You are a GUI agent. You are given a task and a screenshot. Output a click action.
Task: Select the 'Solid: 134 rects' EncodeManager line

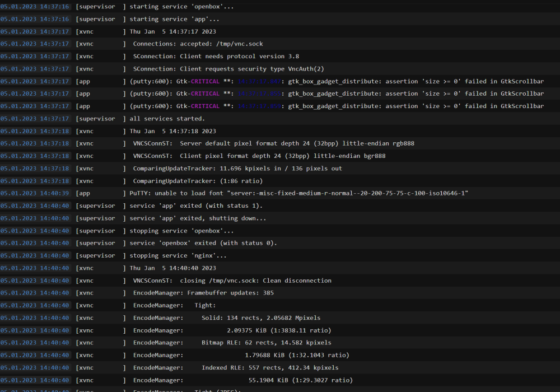[x=280, y=318]
